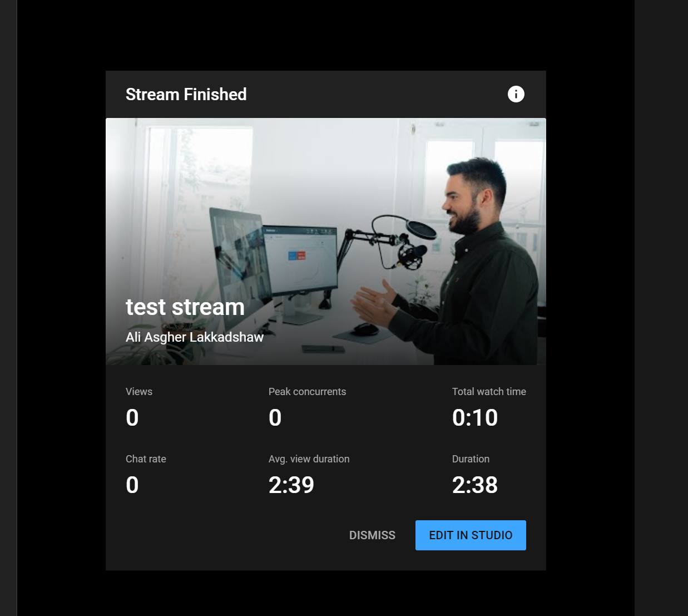Viewport: 688px width, 616px height.
Task: Click the info icon beside Stream Finished
Action: tap(516, 94)
